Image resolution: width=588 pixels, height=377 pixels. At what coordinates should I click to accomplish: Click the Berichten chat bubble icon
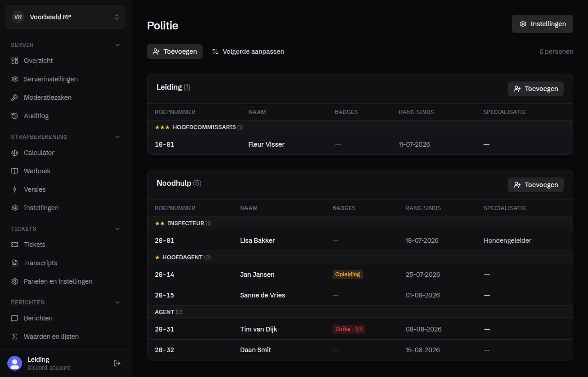[x=15, y=318]
